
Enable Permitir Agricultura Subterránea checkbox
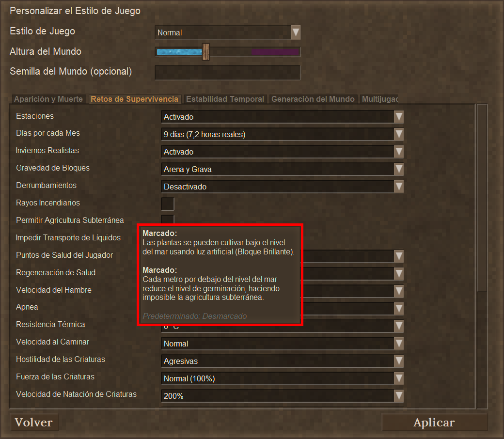pyautogui.click(x=168, y=219)
